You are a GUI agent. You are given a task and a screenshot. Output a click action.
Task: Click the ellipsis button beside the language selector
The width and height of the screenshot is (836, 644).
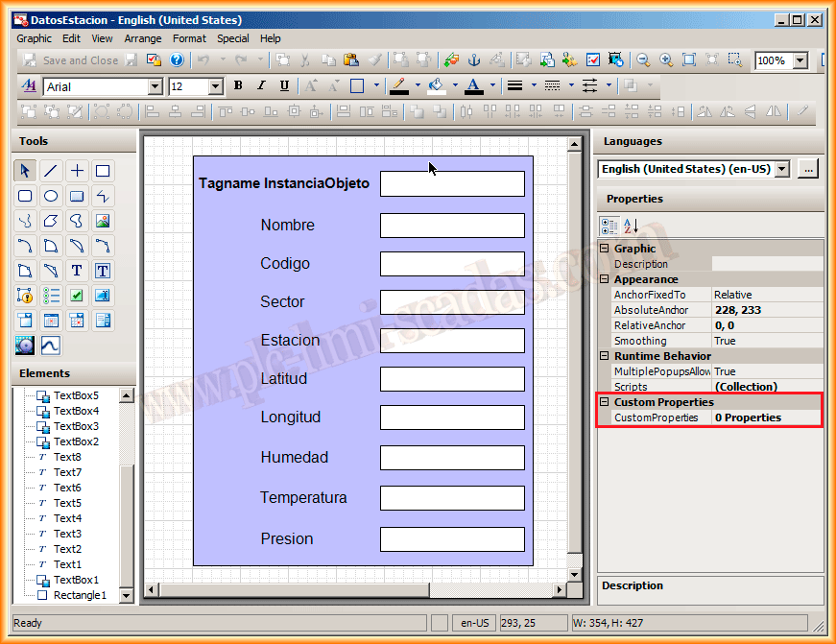click(808, 169)
